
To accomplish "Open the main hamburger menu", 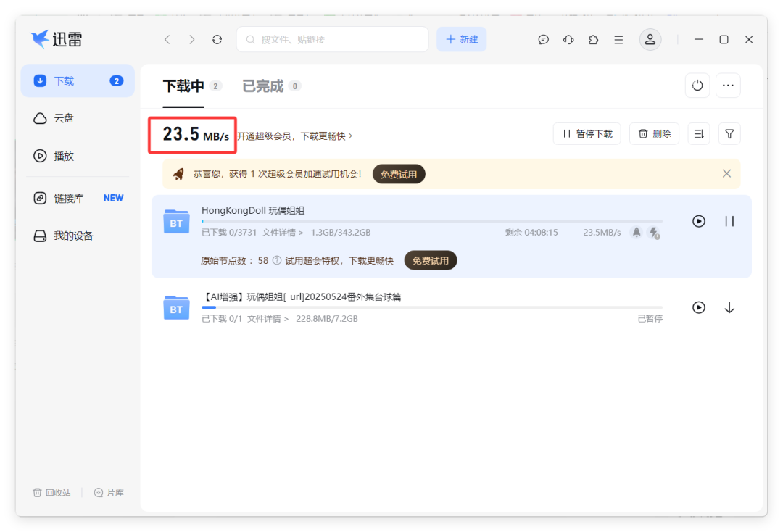I will point(618,39).
